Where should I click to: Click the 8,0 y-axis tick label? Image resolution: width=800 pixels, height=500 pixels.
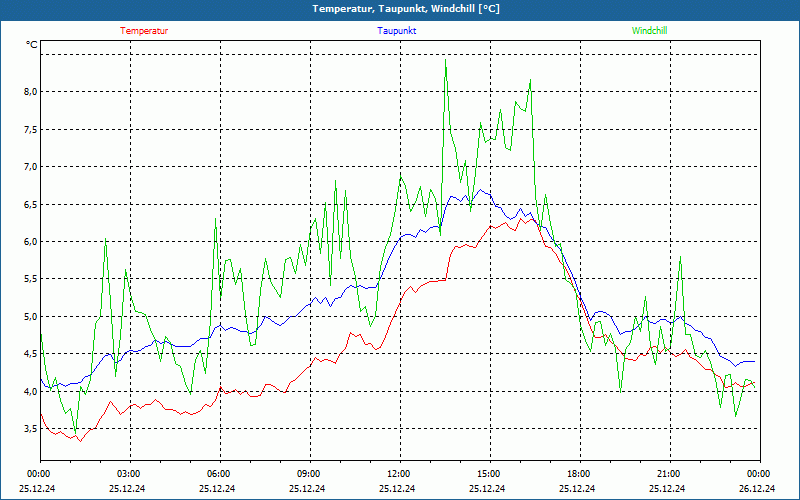31,92
